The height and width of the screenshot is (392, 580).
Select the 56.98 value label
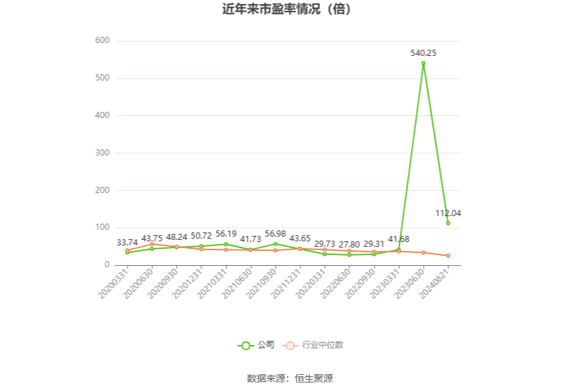click(275, 234)
